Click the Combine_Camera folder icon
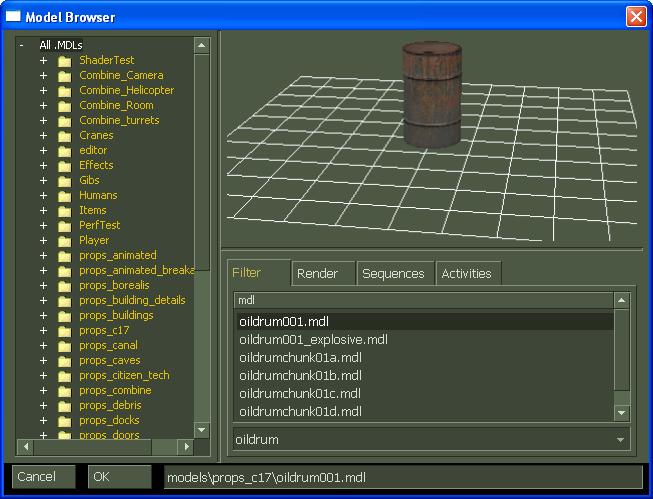The width and height of the screenshot is (653, 499). click(x=65, y=76)
